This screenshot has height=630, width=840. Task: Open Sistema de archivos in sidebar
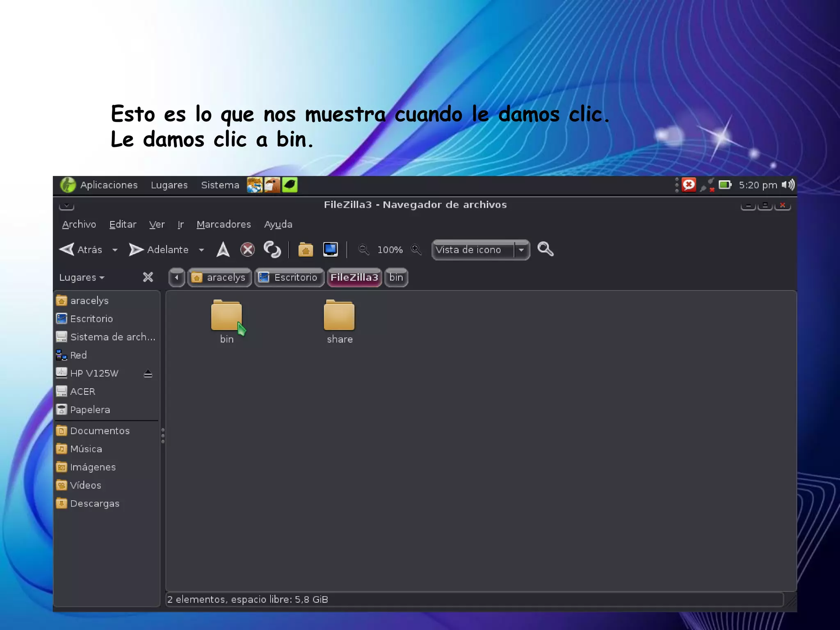tap(107, 337)
